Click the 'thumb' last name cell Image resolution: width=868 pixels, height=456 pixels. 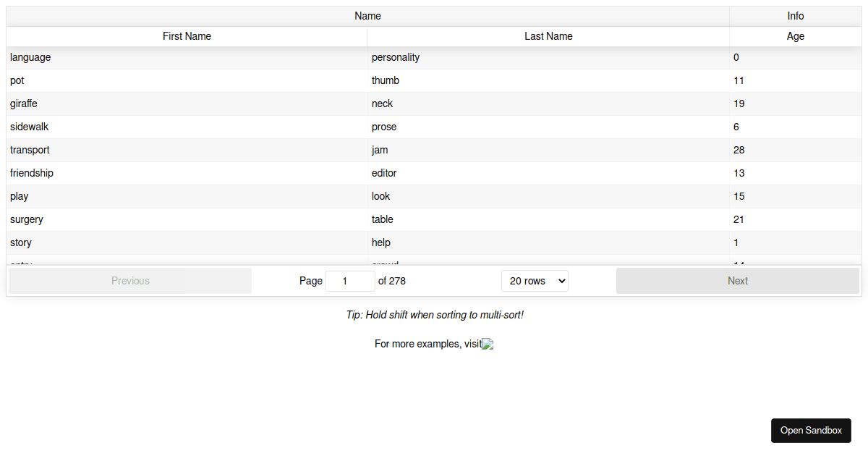386,80
